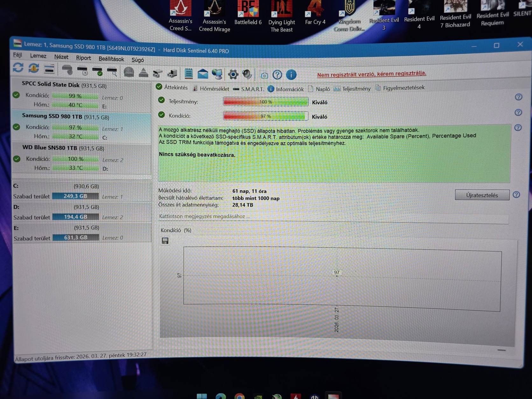The width and height of the screenshot is (532, 399).
Task: Click the 631,3 GB free space bar
Action: tap(76, 237)
